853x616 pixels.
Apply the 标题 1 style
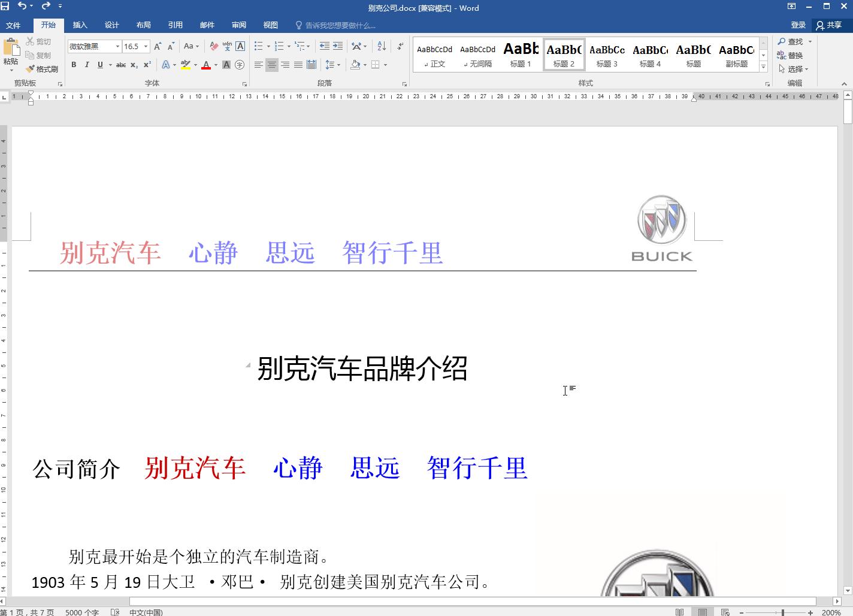click(x=521, y=53)
